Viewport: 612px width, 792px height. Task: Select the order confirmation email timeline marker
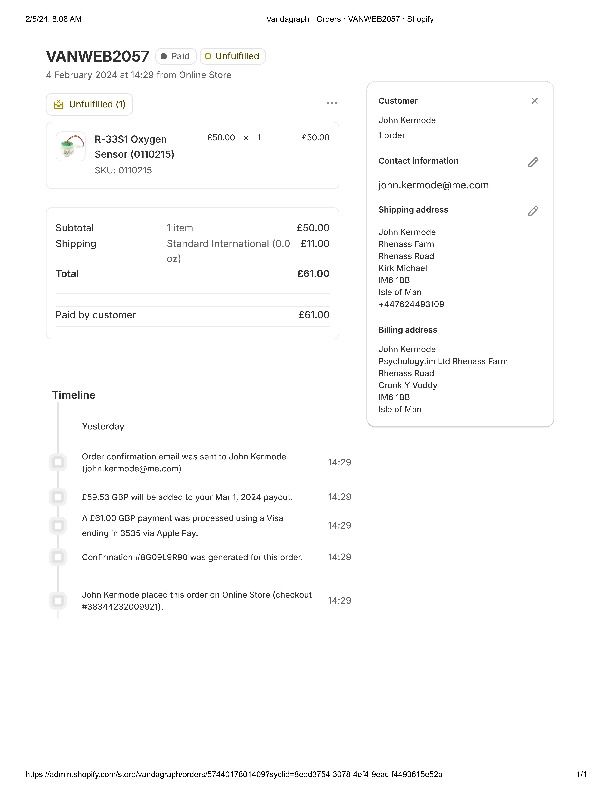[58, 462]
